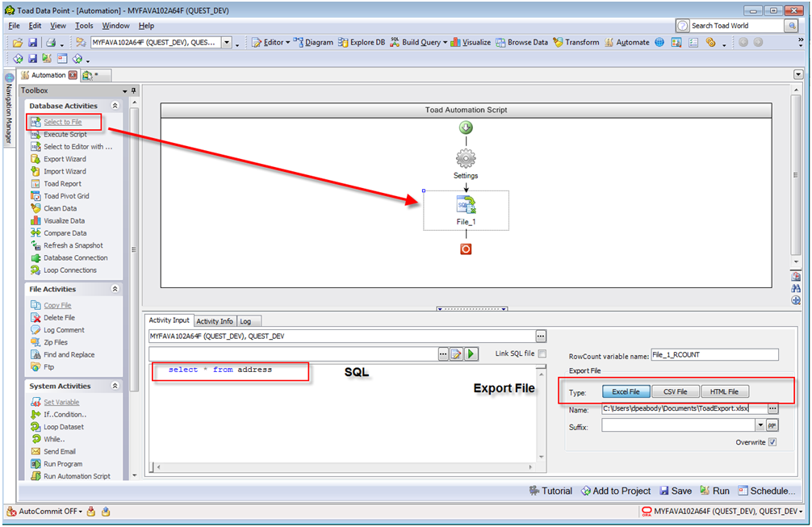812x527 pixels.
Task: Click the Settings gear node in script
Action: (466, 159)
